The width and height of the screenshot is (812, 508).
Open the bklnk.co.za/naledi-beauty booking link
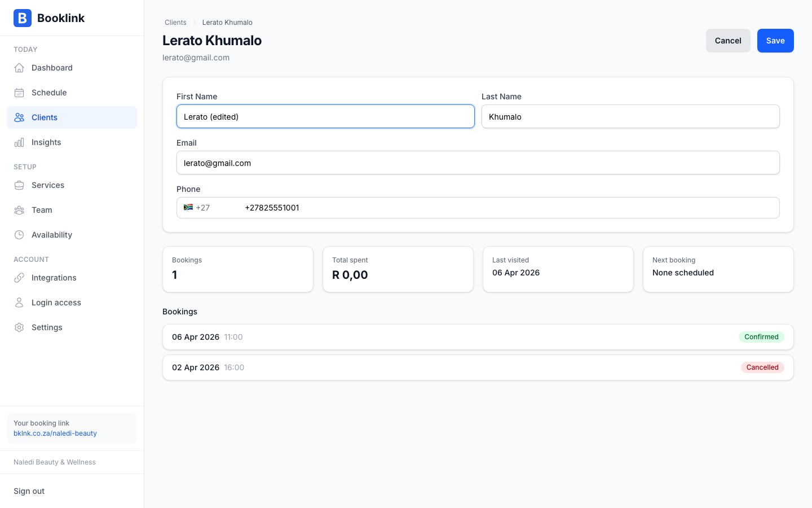click(55, 433)
